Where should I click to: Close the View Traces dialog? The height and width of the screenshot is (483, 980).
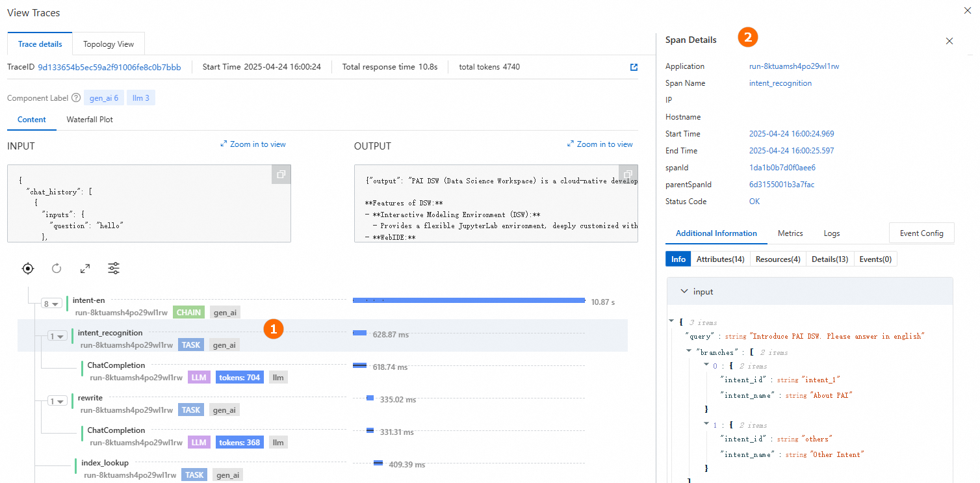pos(969,10)
